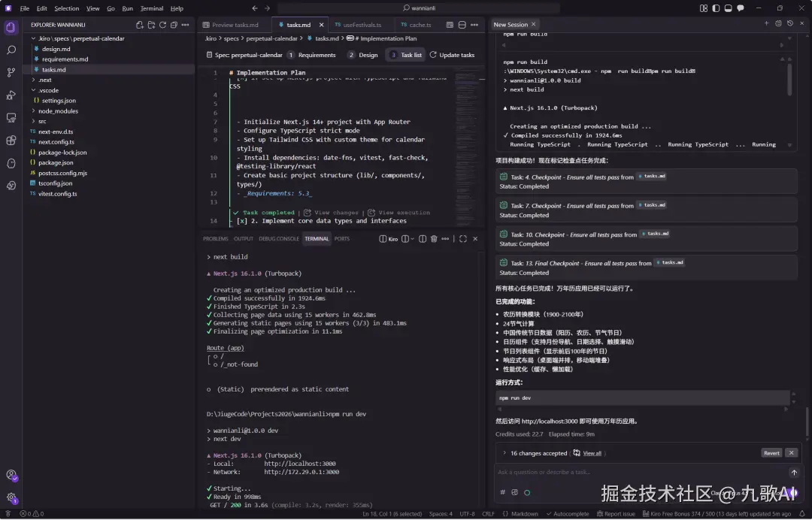Expand the src folder
812x520 pixels.
point(33,121)
